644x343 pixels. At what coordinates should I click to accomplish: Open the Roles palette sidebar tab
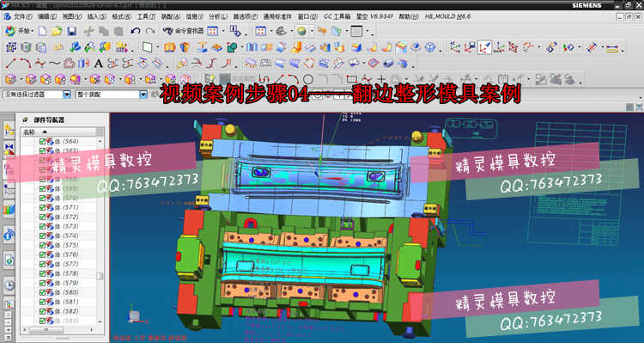coord(9,304)
